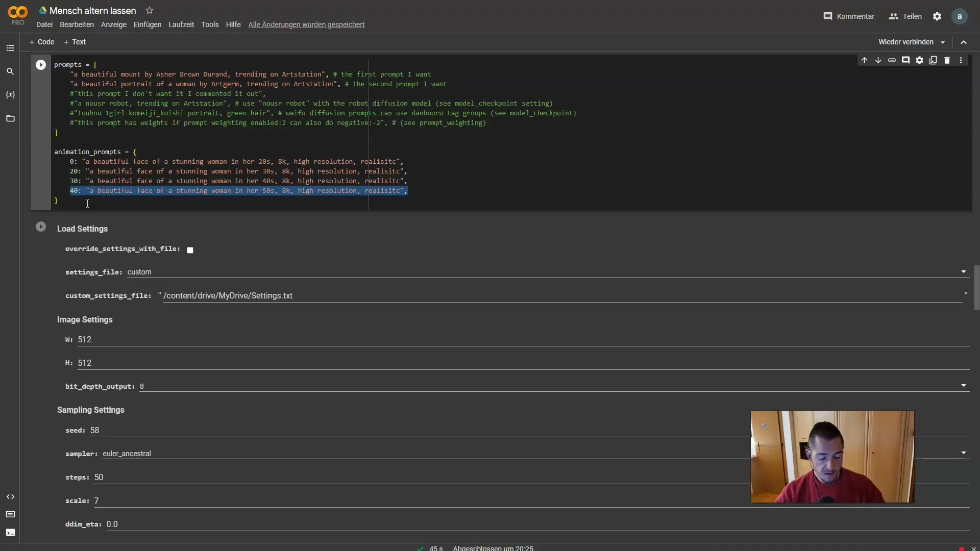980x551 pixels.
Task: Move cell up with arrow icon
Action: 864,60
